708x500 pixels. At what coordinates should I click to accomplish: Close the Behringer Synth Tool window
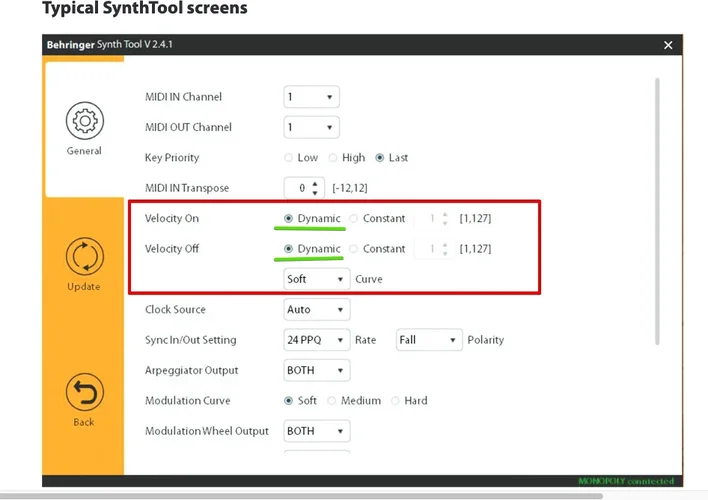[668, 45]
